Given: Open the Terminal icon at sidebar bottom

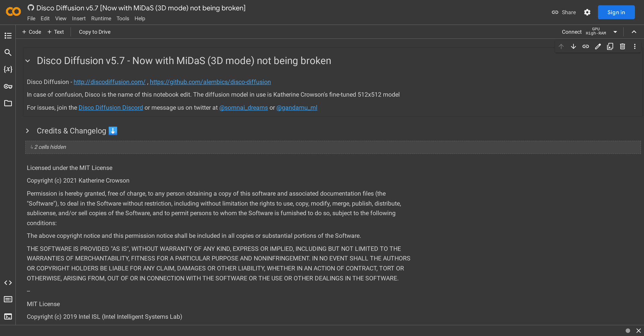Looking at the screenshot, I should pyautogui.click(x=8, y=317).
